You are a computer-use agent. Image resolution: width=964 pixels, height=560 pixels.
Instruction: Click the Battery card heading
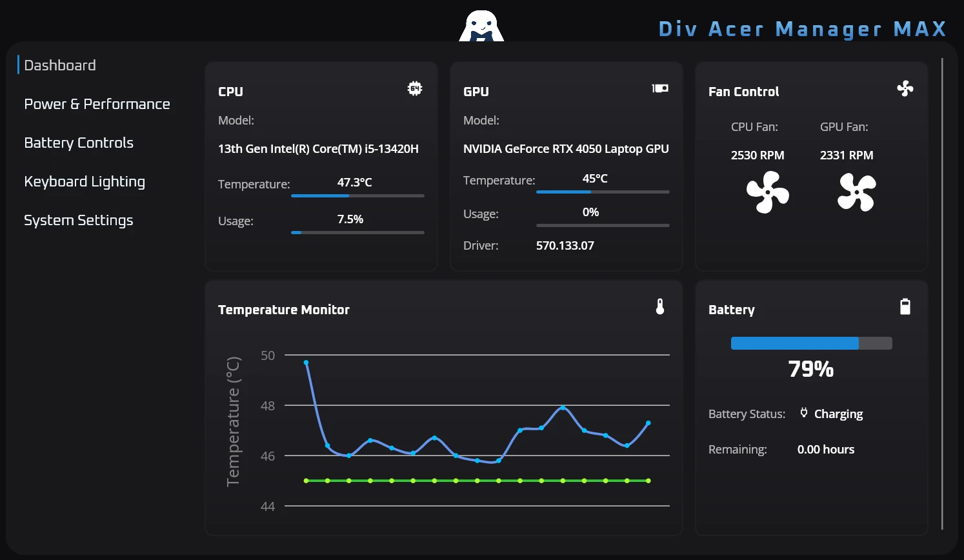[732, 310]
